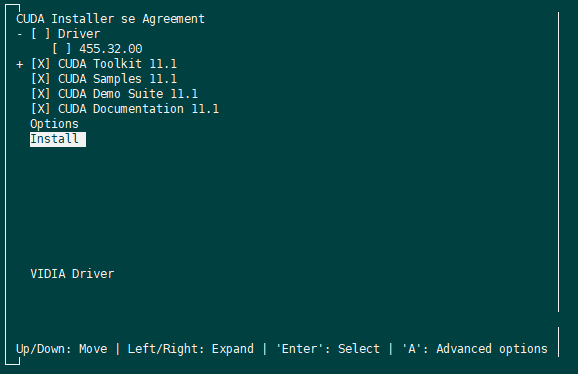Screen dimensions: 578x374
Task: Select the Driver label text
Action: (x=79, y=34)
